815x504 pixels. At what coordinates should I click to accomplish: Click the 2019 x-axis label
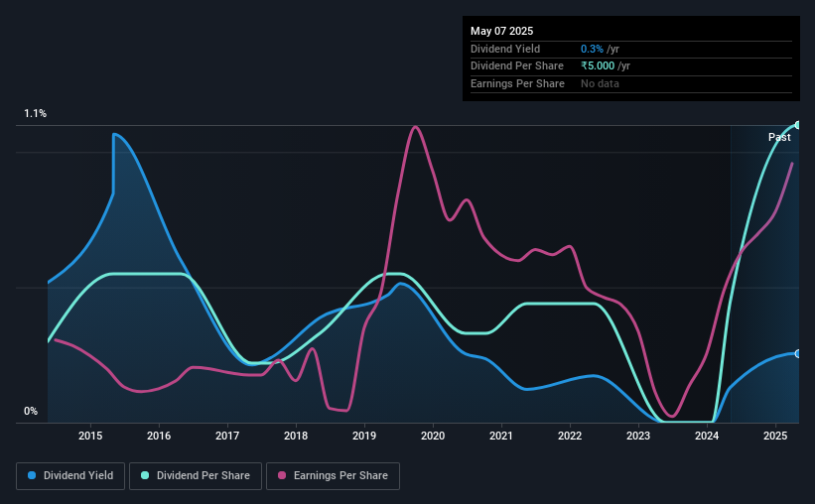coord(364,436)
